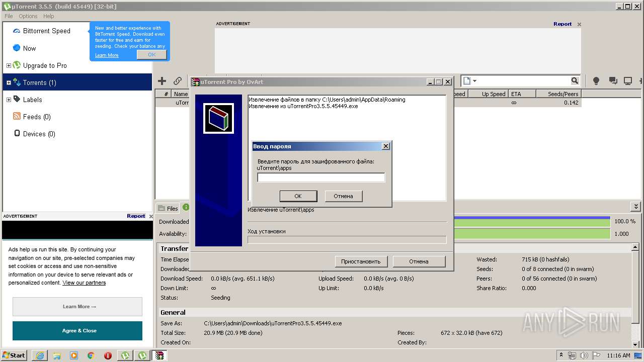Expand the Labels tree node
Image resolution: width=644 pixels, height=362 pixels.
9,100
